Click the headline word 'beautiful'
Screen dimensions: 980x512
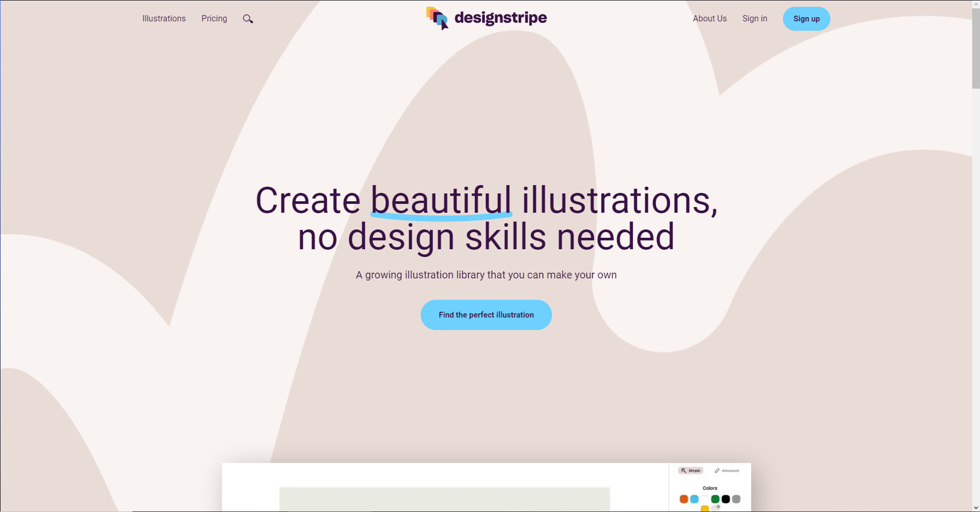[441, 201]
